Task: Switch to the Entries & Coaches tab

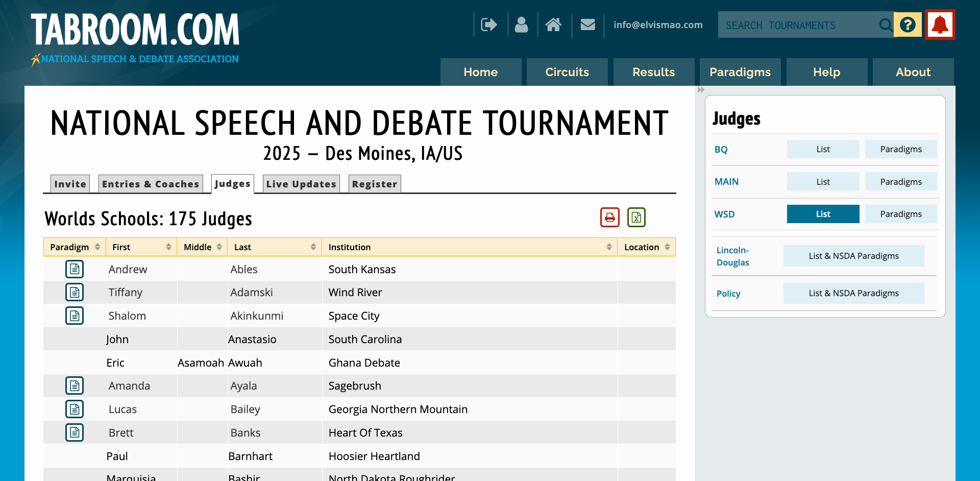Action: pyautogui.click(x=151, y=184)
